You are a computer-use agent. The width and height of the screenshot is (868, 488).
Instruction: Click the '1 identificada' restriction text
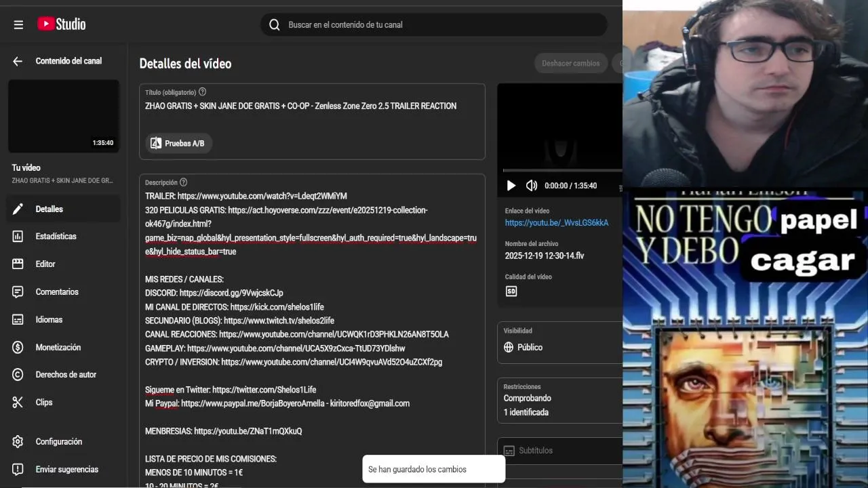click(526, 413)
